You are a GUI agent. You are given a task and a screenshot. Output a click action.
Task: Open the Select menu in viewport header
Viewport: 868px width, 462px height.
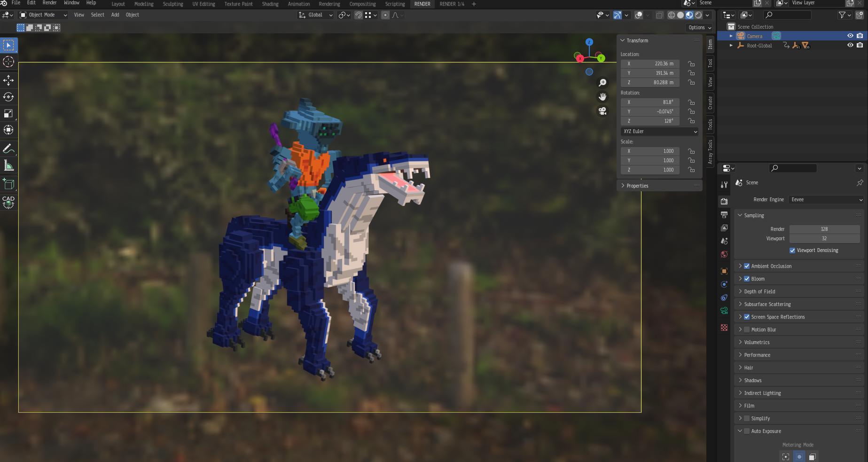[x=98, y=15]
